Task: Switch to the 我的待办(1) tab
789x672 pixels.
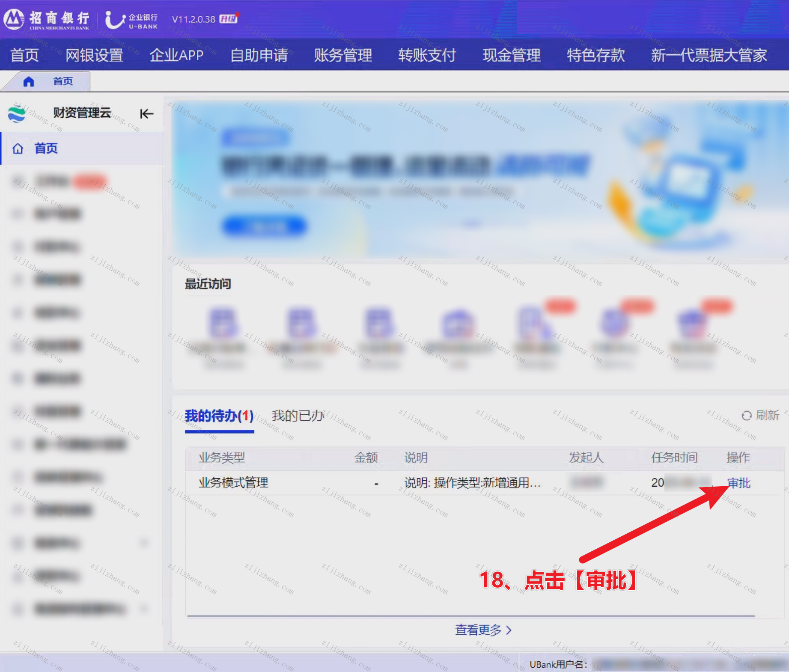Action: [219, 416]
